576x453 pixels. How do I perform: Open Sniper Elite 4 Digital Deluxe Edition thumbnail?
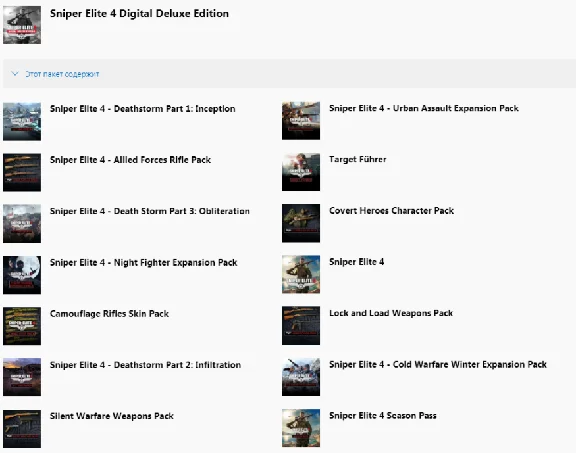[22, 25]
